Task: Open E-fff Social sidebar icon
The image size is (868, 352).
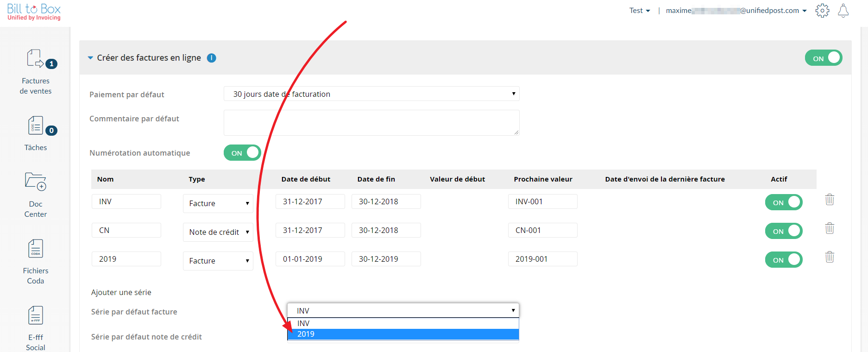Action: click(36, 315)
